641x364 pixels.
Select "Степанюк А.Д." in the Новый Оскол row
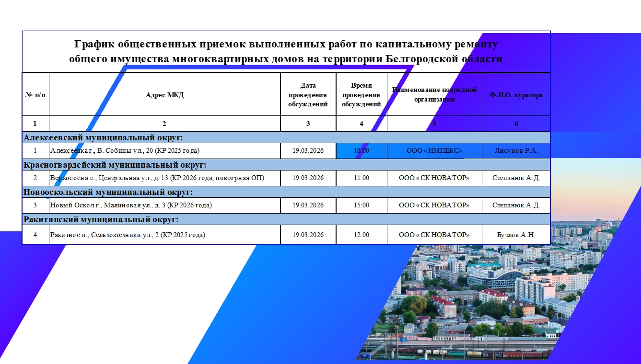point(516,205)
